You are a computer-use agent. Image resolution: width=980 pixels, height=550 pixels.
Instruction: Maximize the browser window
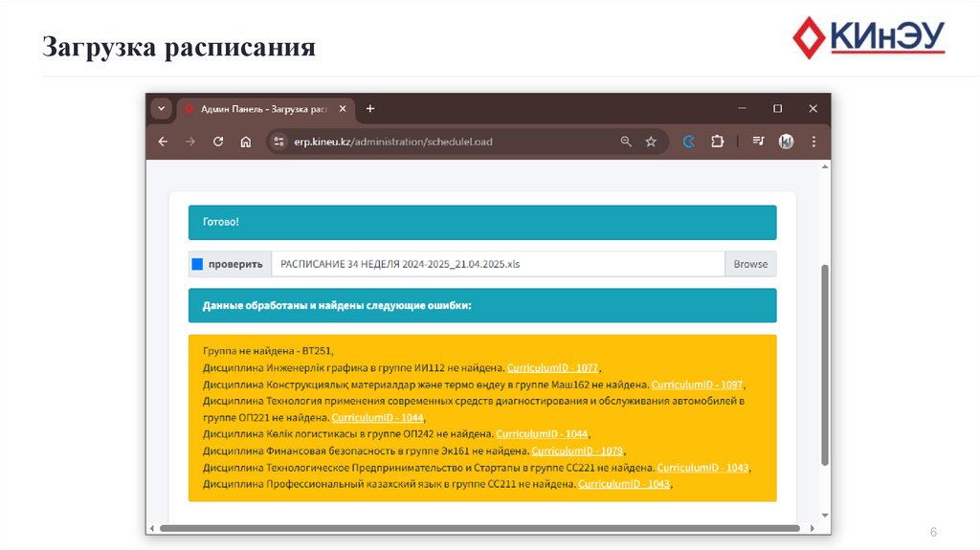click(777, 109)
